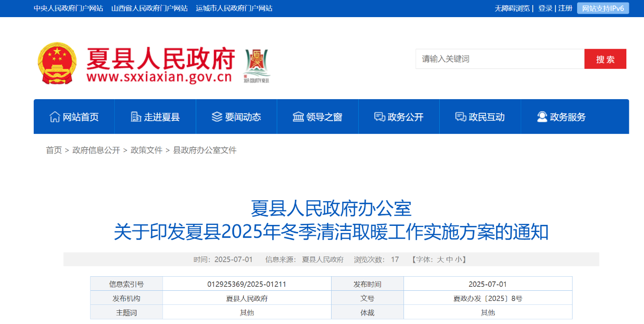This screenshot has width=644, height=324.
Task: Click the chat icon beside 政务公开
Action: 379,117
